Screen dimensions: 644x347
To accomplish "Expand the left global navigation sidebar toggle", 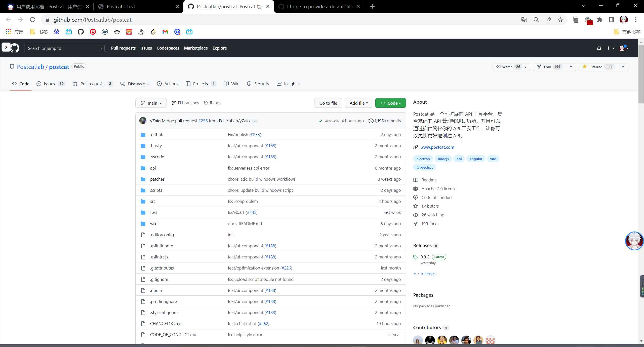I will coord(6,47).
